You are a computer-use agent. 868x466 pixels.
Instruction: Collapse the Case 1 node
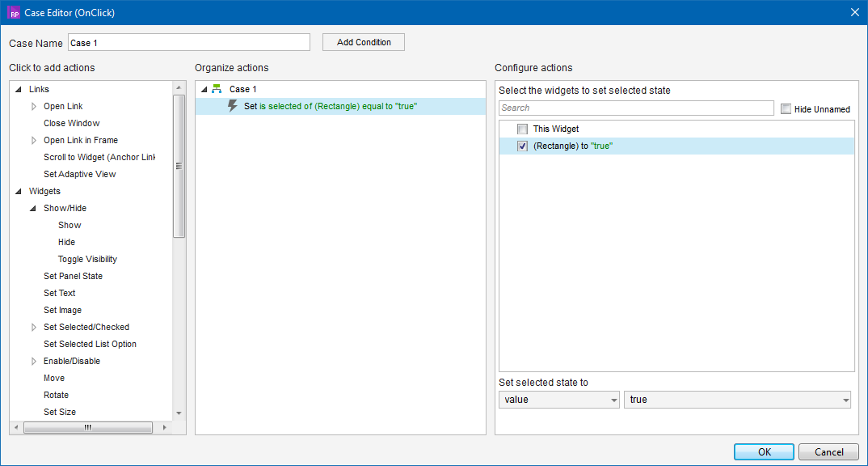(x=204, y=89)
